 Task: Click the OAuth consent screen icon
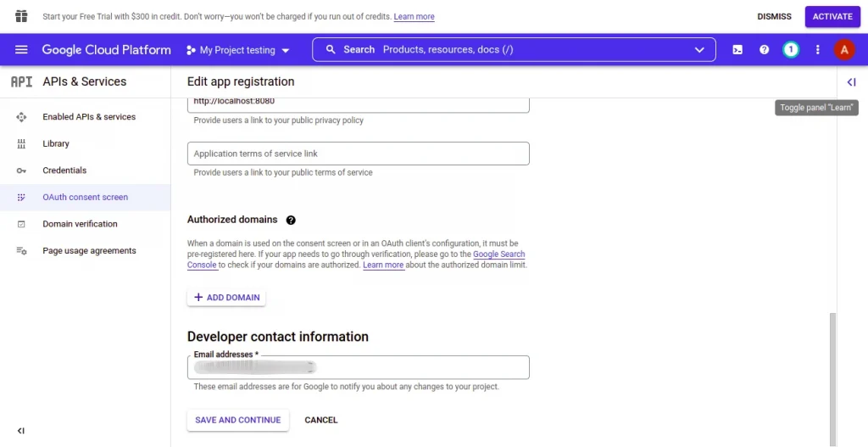coord(21,197)
